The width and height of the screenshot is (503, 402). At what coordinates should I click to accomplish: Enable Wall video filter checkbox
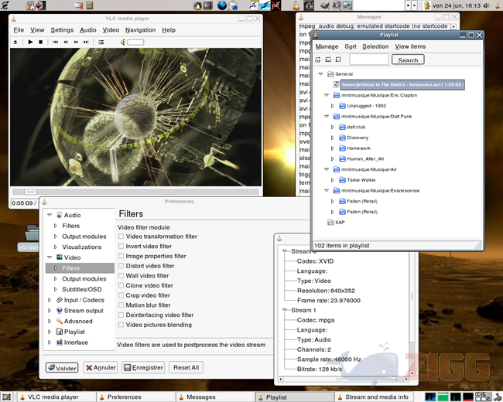coord(121,276)
